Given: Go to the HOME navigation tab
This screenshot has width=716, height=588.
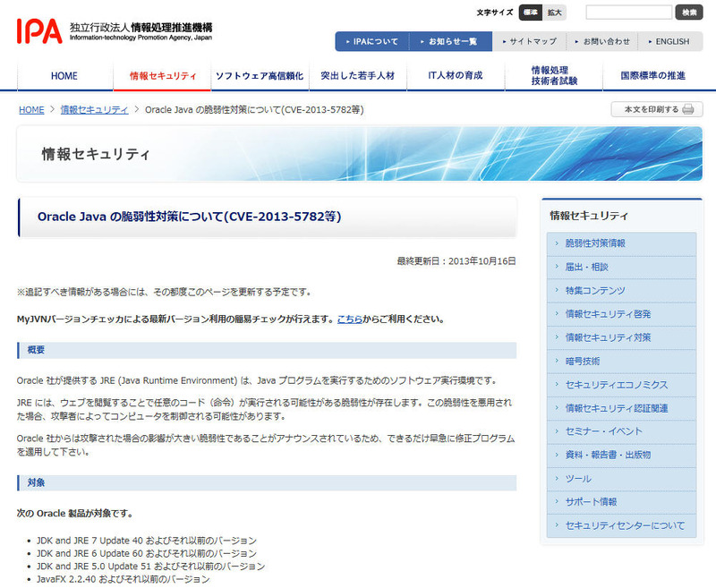Looking at the screenshot, I should [x=64, y=76].
